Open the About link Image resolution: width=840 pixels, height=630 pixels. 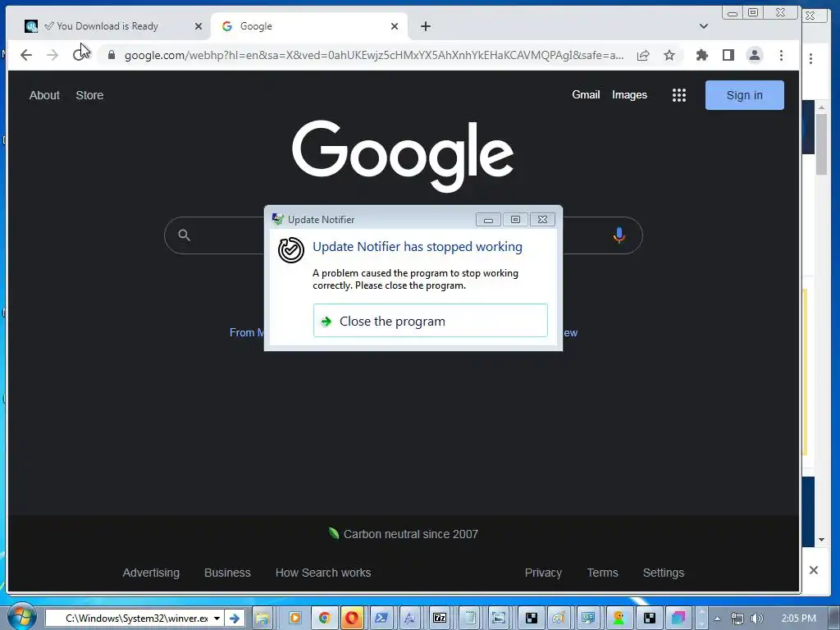click(44, 95)
